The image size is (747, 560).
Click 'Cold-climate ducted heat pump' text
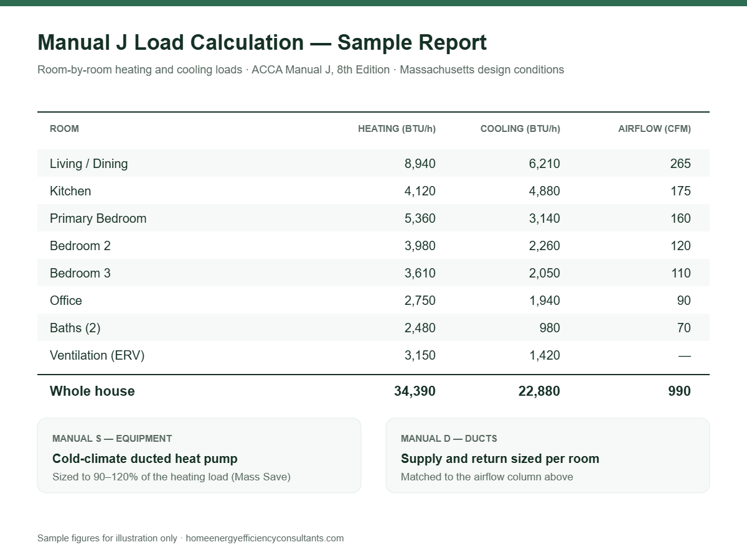pyautogui.click(x=145, y=459)
